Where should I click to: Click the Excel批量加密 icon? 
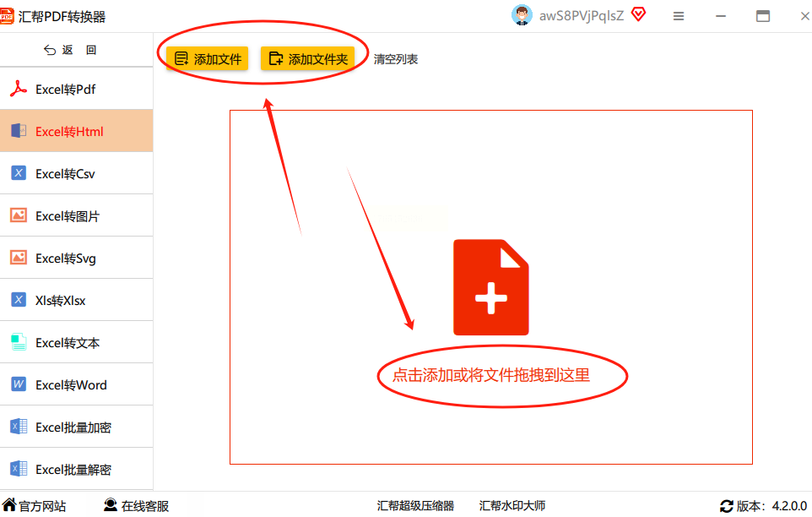(19, 427)
